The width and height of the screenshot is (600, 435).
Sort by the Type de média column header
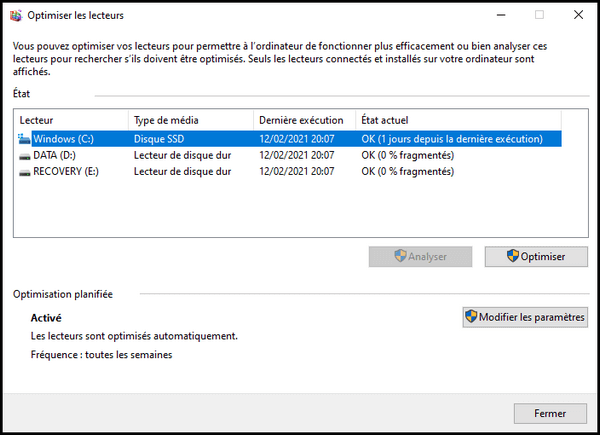coord(191,121)
